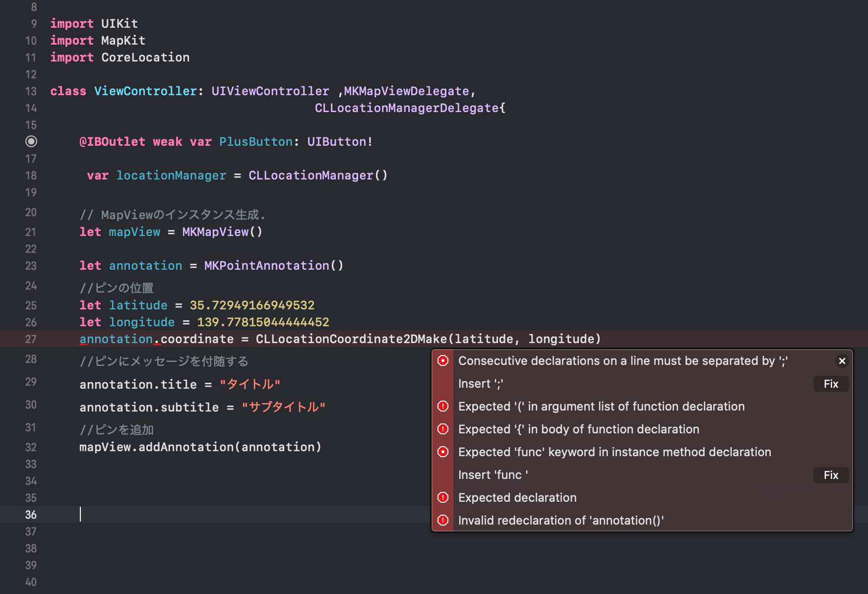Screen dimensions: 868x594
Task: Click line number 13 in the gutter
Action: point(31,91)
